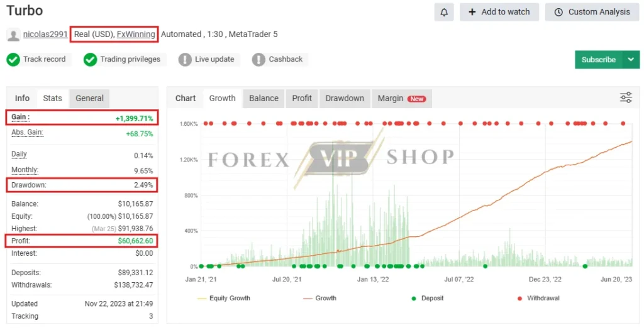Screen dimensions: 644x328
Task: Click the $60,662.60 Profit value
Action: pyautogui.click(x=135, y=241)
